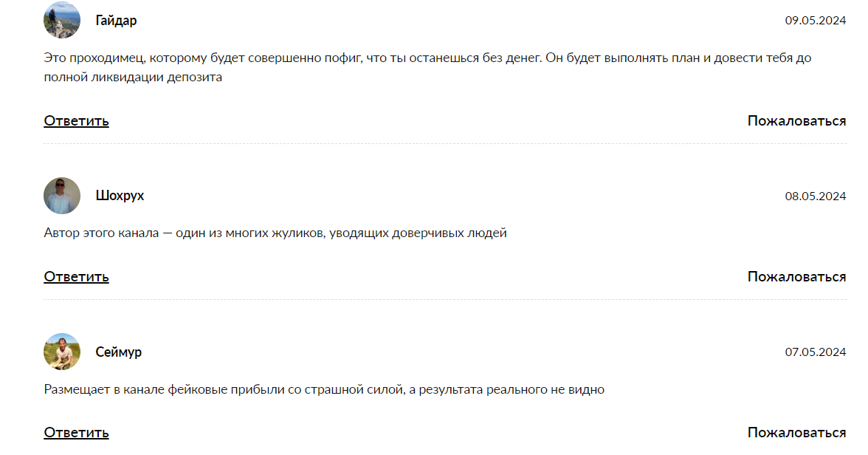Click Шохрух's profile avatar photo
Screen dimensions: 868x455
62,196
